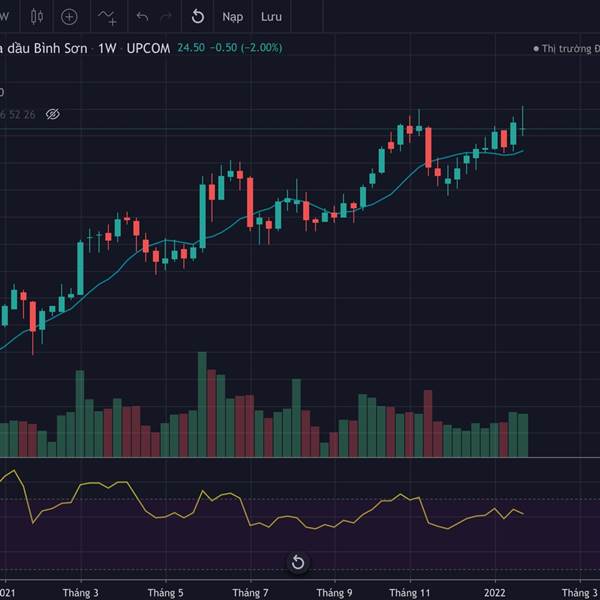Redo the last chart action
600x600 pixels.
[x=166, y=17]
